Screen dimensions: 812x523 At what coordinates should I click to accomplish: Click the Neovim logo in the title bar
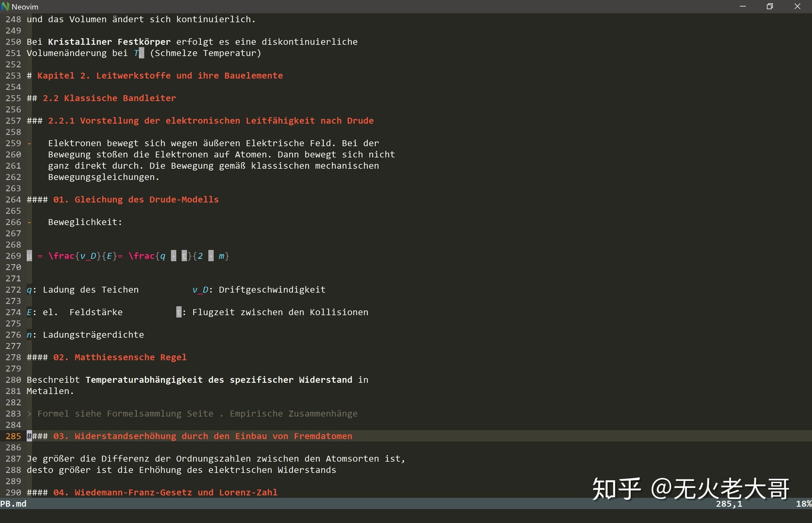click(x=6, y=6)
